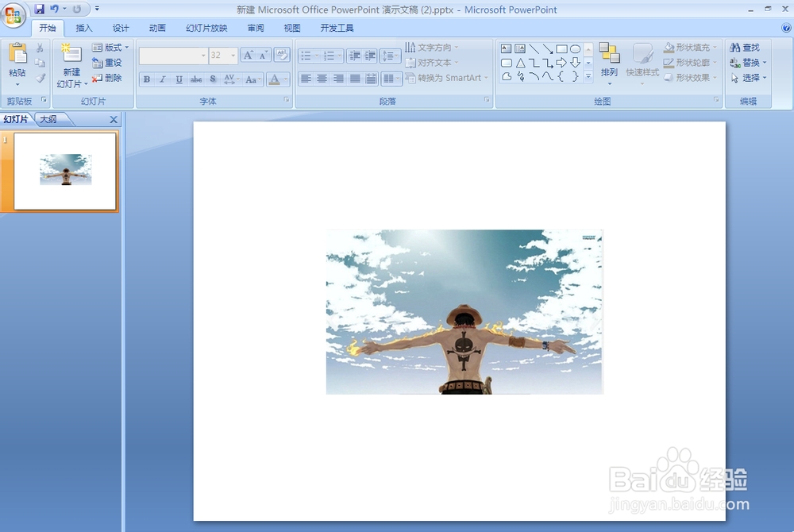Paste clipboard contents with 粘贴 button

pyautogui.click(x=17, y=65)
